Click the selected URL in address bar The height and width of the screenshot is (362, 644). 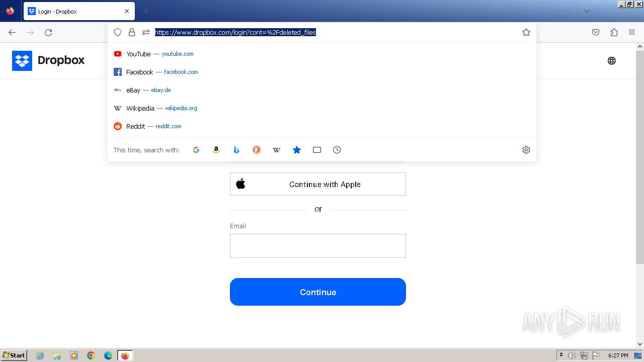click(x=235, y=32)
